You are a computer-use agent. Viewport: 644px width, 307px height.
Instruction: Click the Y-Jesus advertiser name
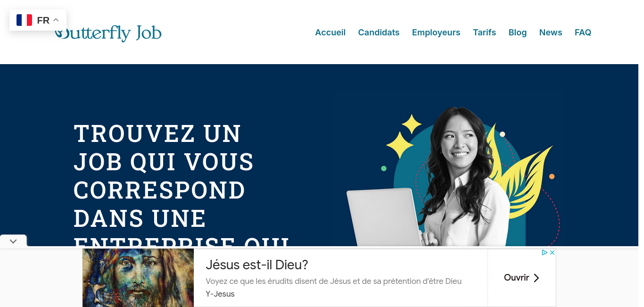tap(220, 294)
